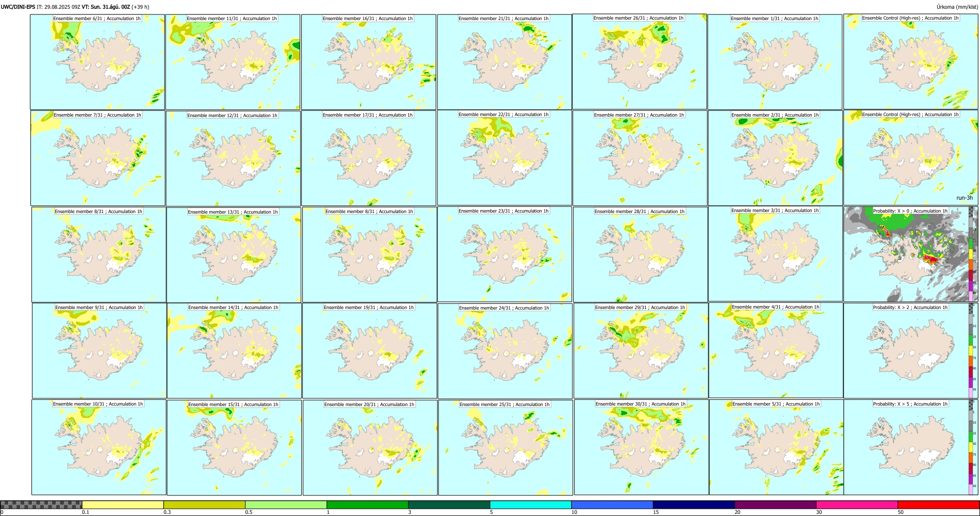Select the Ensemble member 15/31 map

coord(234,448)
